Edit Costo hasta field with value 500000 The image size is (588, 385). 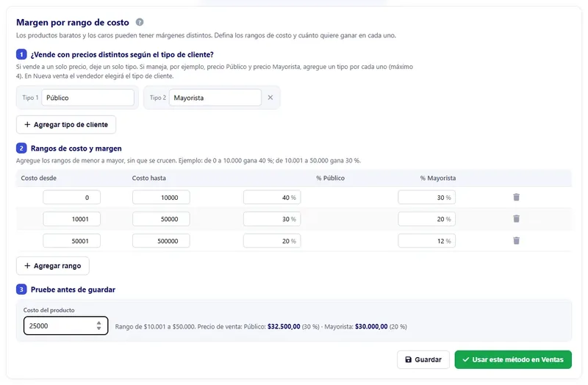tap(161, 241)
